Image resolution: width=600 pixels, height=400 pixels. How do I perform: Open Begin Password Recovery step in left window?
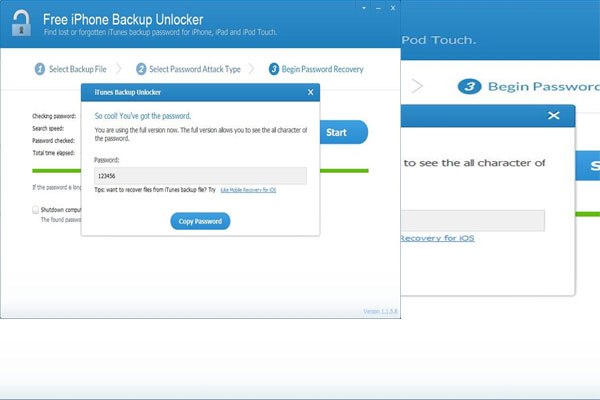[x=323, y=69]
